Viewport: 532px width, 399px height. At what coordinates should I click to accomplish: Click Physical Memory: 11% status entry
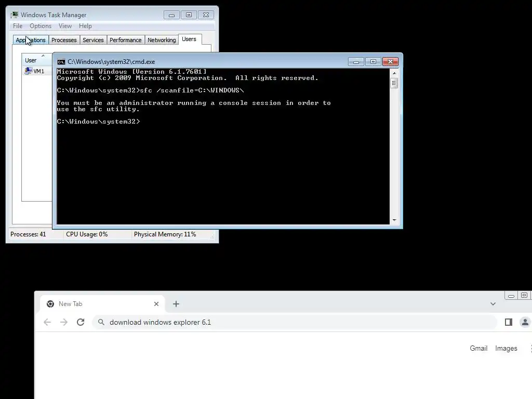pyautogui.click(x=165, y=234)
